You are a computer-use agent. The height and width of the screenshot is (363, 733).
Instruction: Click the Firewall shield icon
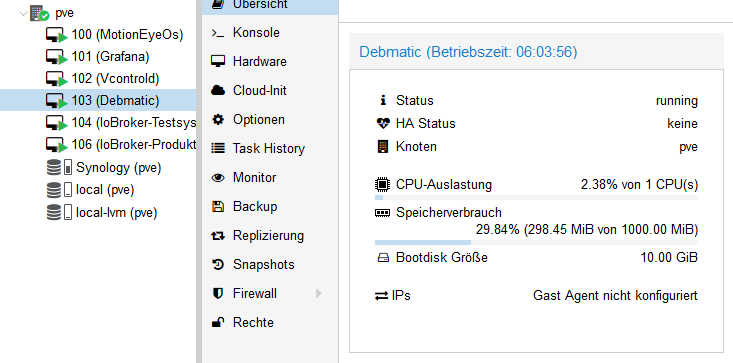click(218, 293)
